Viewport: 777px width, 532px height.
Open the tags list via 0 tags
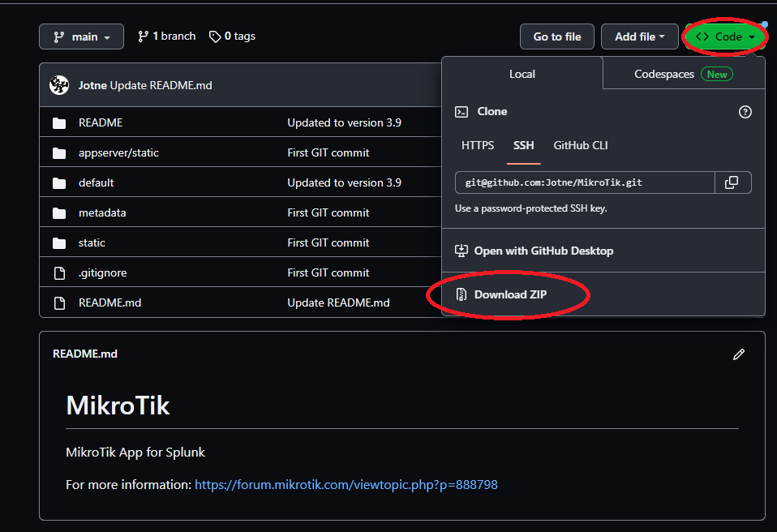pos(232,36)
